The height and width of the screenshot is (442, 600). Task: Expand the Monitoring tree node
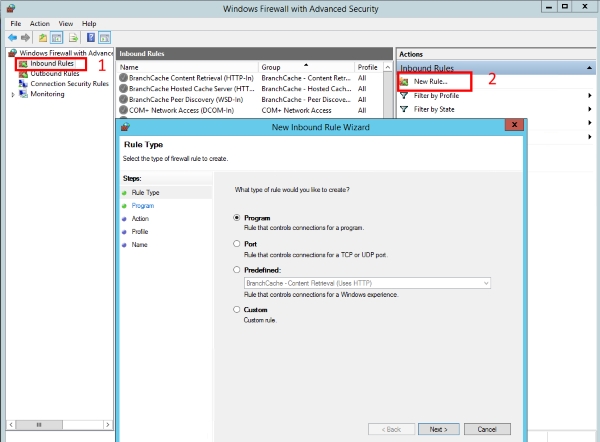13,94
